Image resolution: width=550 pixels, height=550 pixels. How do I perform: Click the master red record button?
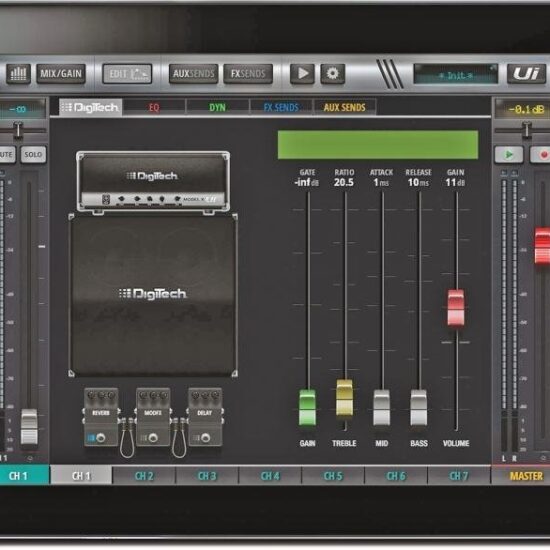point(540,155)
